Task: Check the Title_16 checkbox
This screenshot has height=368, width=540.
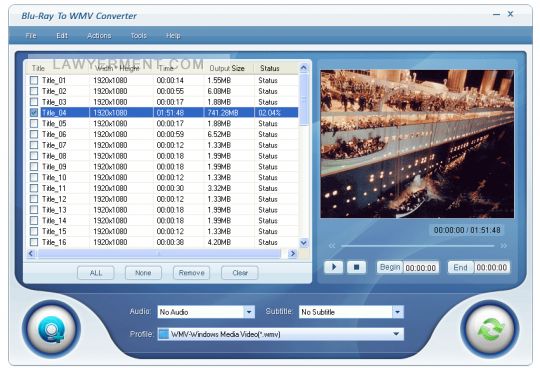Action: (x=34, y=242)
